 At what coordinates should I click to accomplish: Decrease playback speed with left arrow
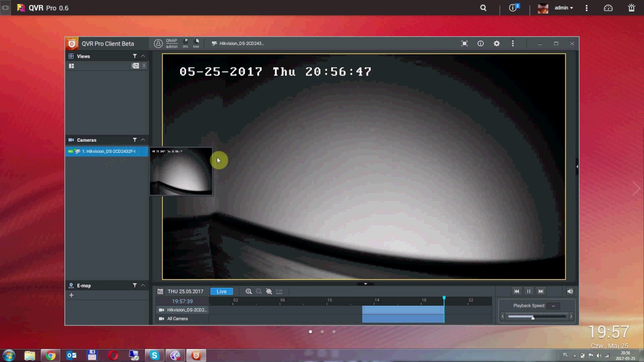pyautogui.click(x=503, y=316)
